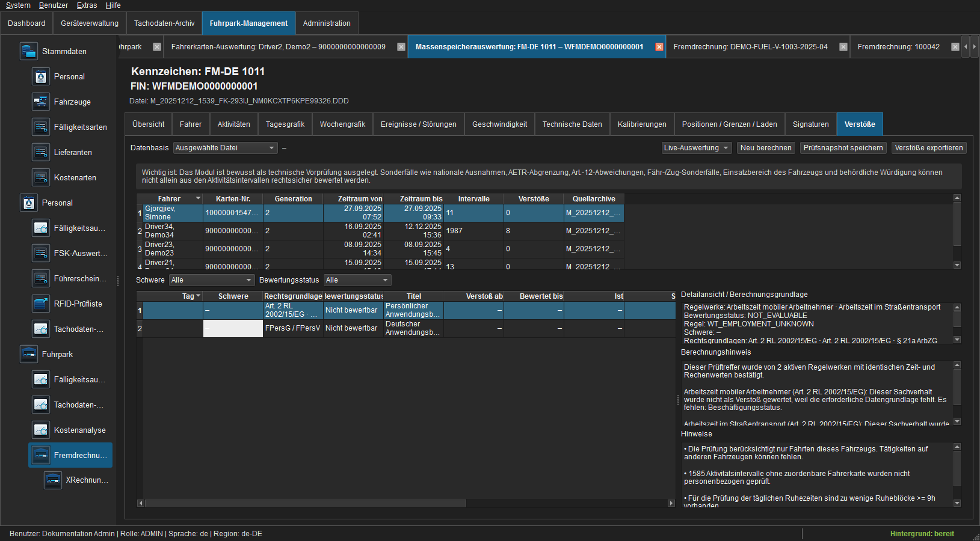Viewport: 980px width, 541px height.
Task: Expand the Schwere filter dropdown
Action: (212, 280)
